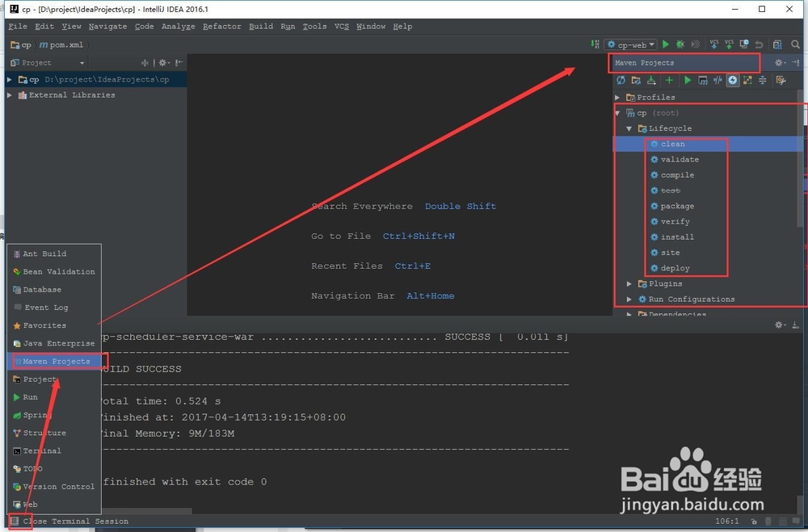
Task: Click the Make Project build icon
Action: [595, 45]
